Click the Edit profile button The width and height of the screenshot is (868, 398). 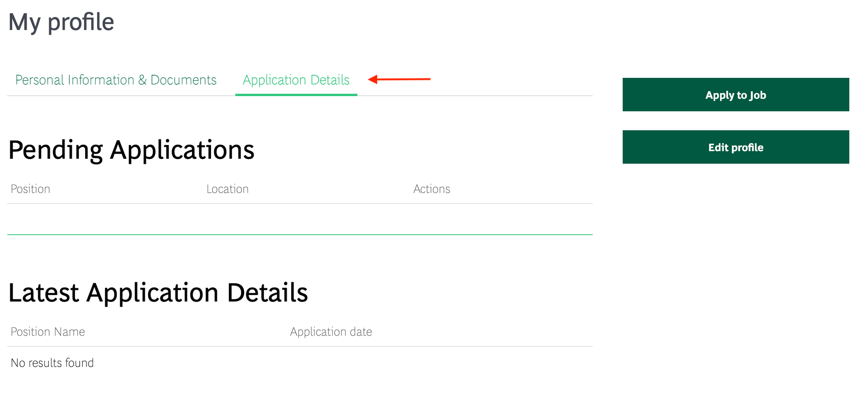tap(735, 147)
